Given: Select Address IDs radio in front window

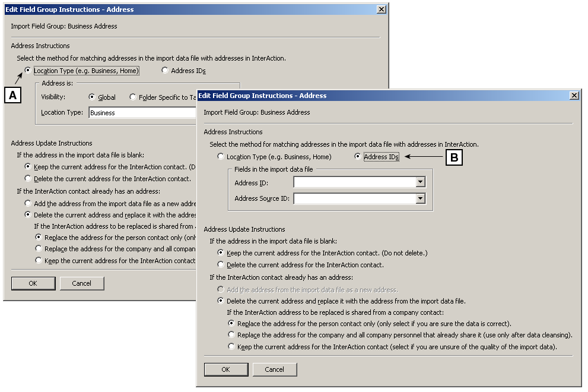Looking at the screenshot, I should coord(357,156).
